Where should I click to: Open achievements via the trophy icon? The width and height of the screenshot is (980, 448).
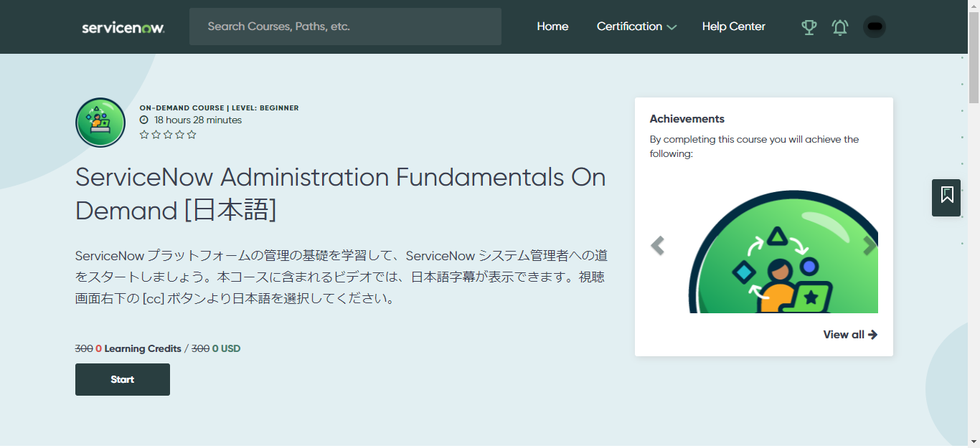click(809, 27)
